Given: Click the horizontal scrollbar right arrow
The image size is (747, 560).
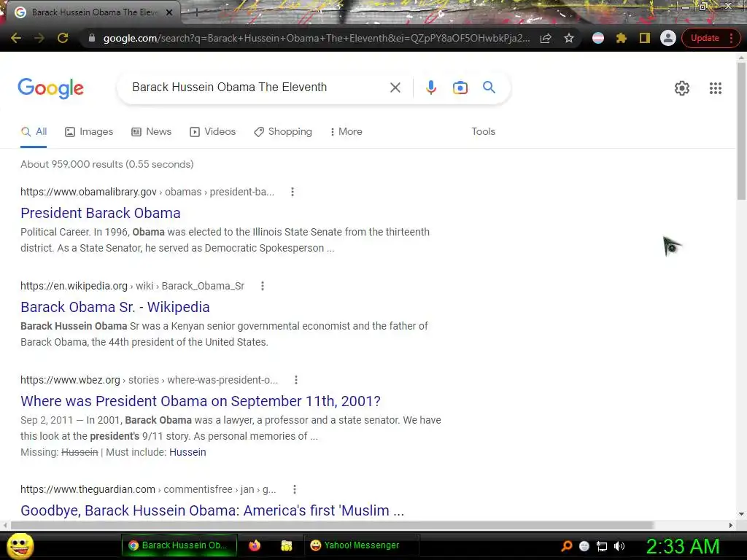Looking at the screenshot, I should 731,525.
